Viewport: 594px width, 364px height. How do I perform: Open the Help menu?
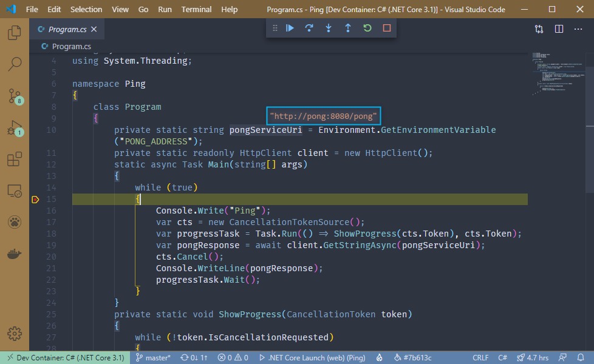pos(229,9)
